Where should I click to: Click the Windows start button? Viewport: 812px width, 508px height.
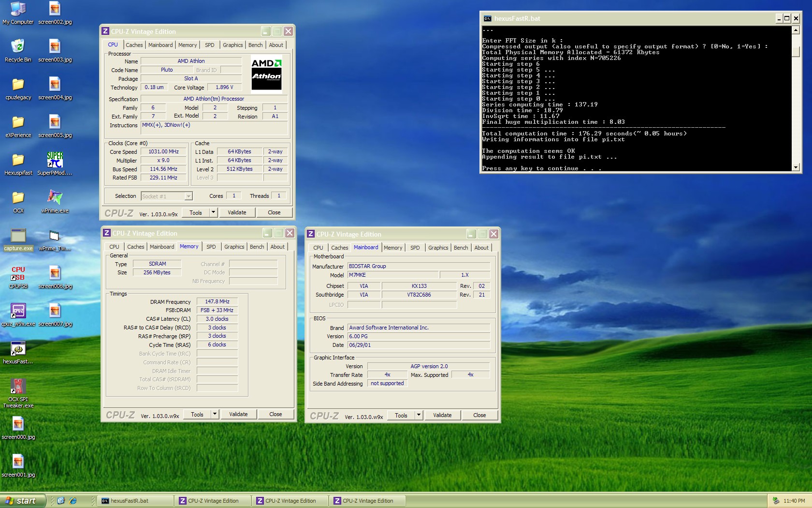23,501
